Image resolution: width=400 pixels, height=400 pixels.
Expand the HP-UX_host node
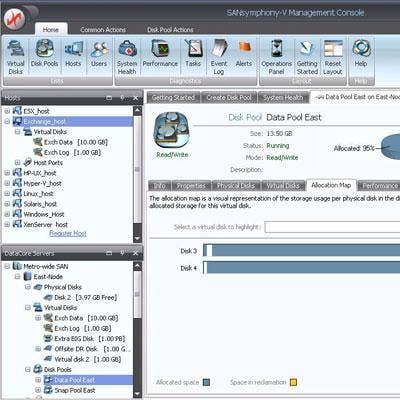[7, 173]
